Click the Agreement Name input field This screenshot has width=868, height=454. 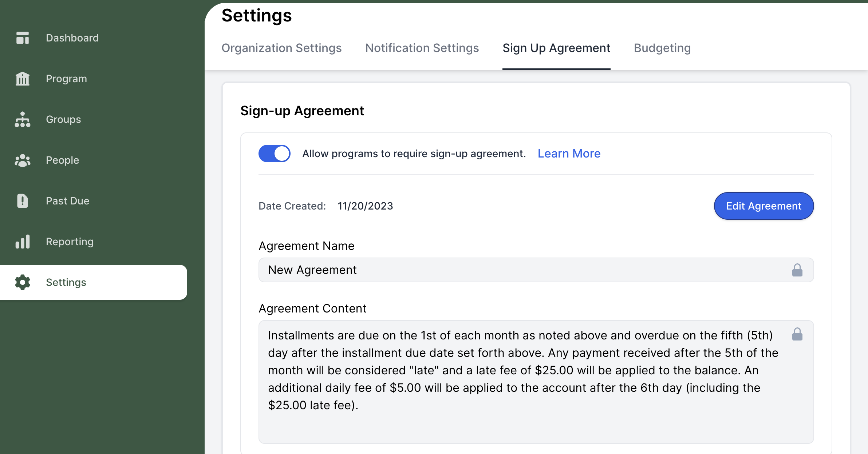536,270
